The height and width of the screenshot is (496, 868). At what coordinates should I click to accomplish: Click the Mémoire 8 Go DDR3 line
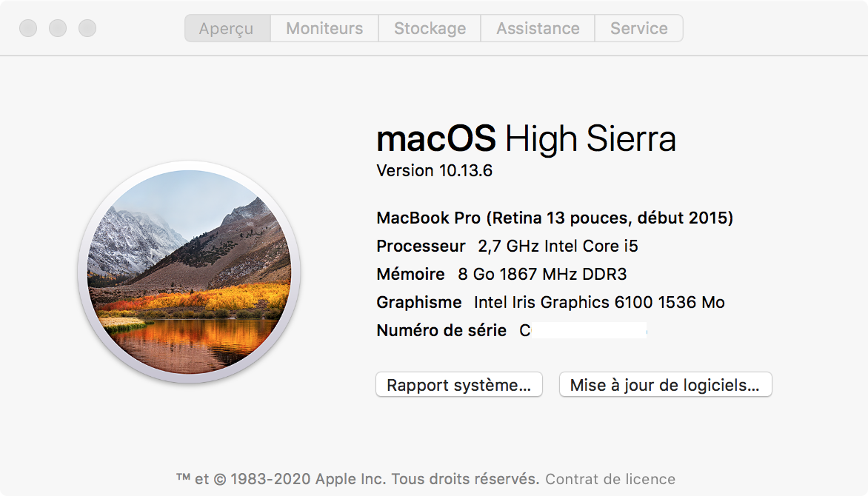[501, 275]
